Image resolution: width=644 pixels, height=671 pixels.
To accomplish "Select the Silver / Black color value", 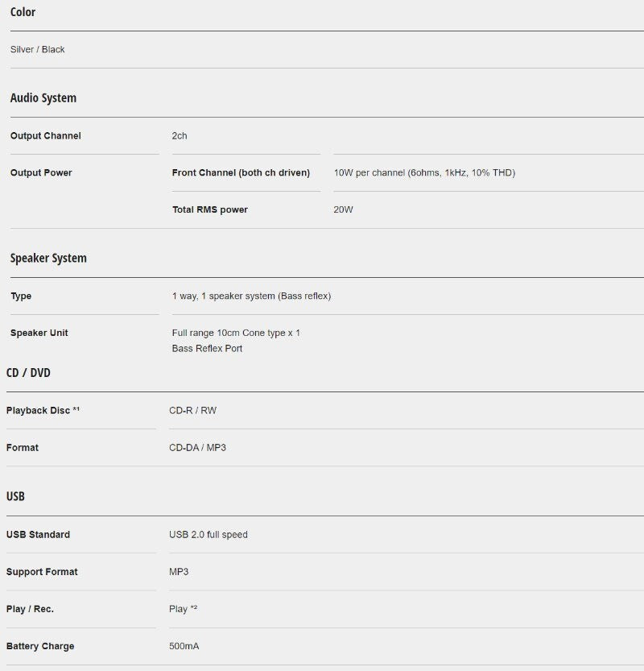I will (x=37, y=50).
